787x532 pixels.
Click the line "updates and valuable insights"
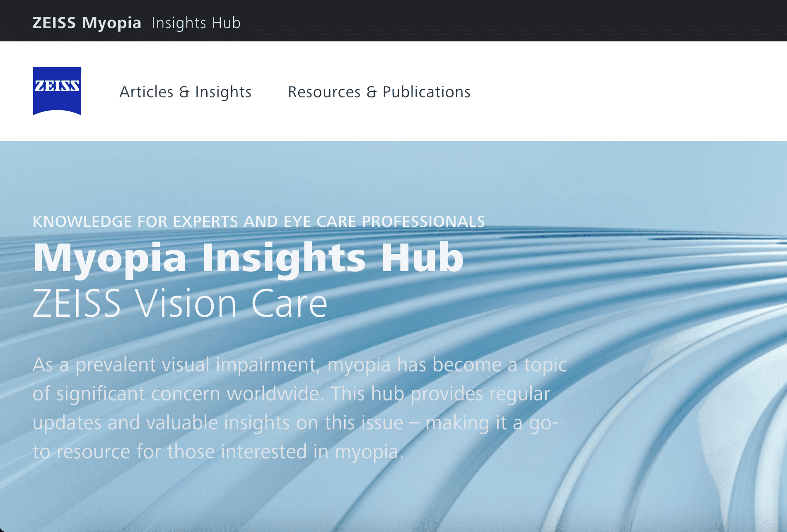coord(295,423)
